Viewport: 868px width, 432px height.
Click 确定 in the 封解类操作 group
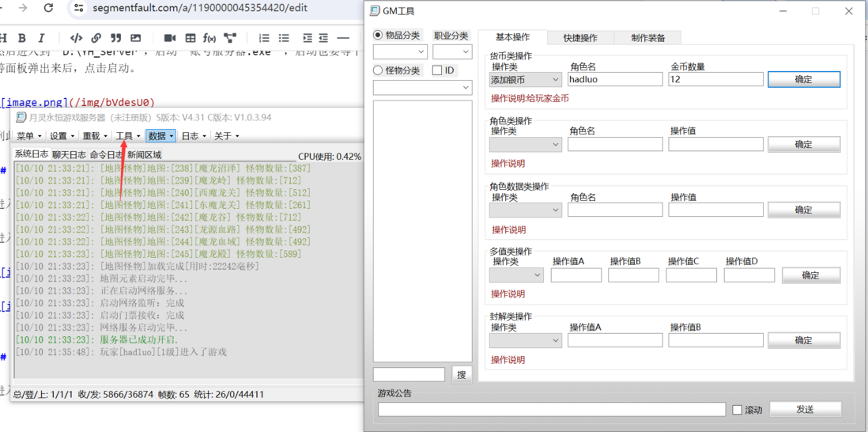click(804, 340)
